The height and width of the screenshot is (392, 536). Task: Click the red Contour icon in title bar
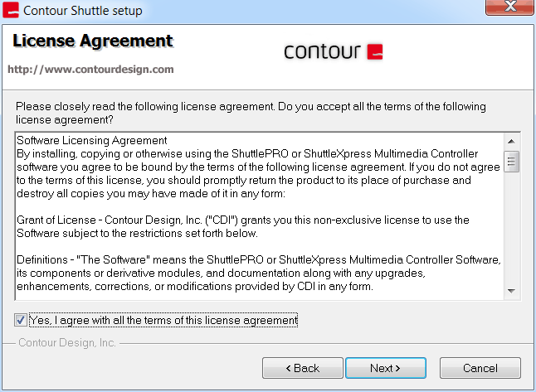11,10
